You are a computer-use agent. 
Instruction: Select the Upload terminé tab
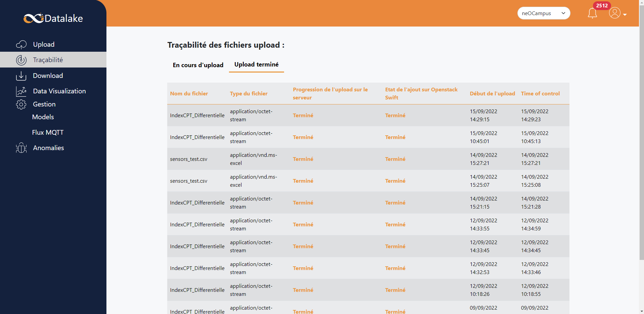(x=257, y=64)
